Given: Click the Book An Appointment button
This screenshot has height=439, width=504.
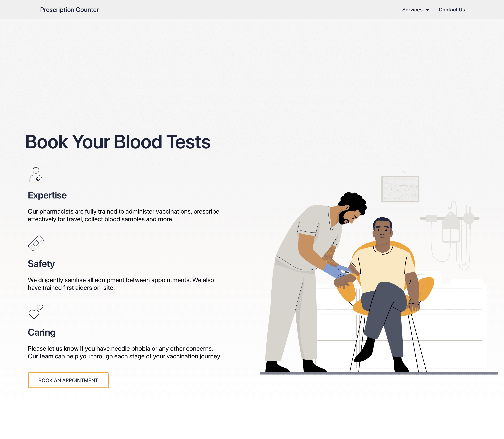Looking at the screenshot, I should point(68,380).
